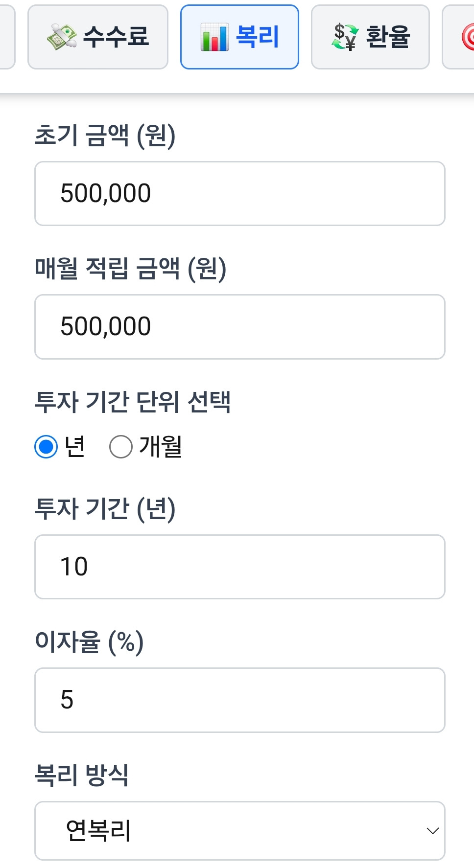Open the 복리 방식 dropdown showing 연복리

click(x=239, y=830)
